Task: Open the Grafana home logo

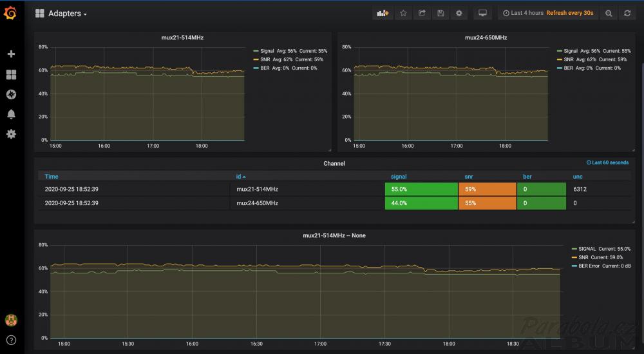Action: (10, 14)
